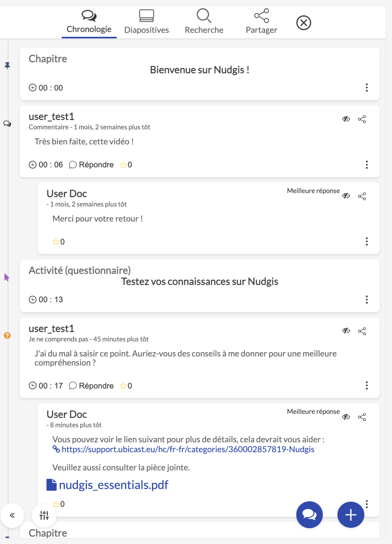Screen dimensions: 392x544
Task: Open options menu for Bienvenue sur Nudgis chapter
Action: (367, 87)
